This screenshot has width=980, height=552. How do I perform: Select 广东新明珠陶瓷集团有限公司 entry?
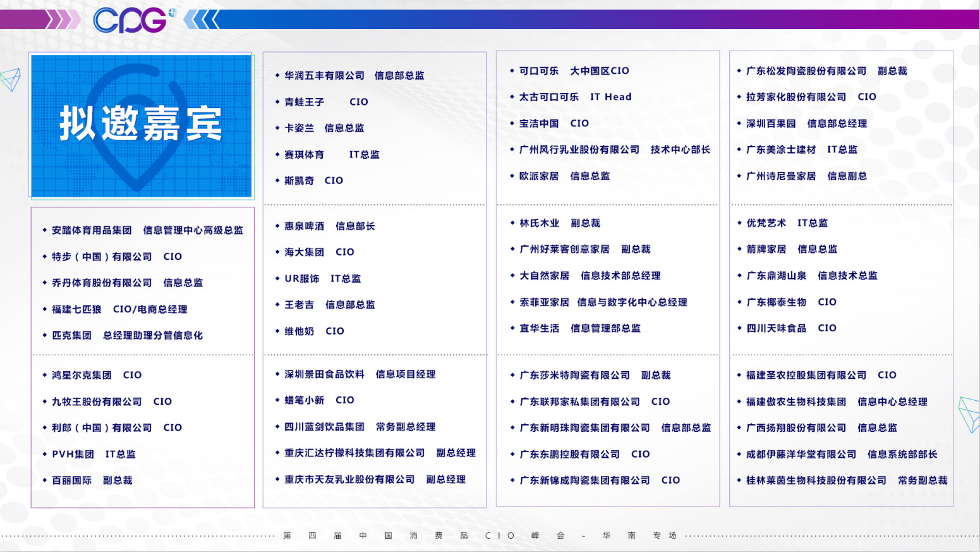tap(615, 428)
